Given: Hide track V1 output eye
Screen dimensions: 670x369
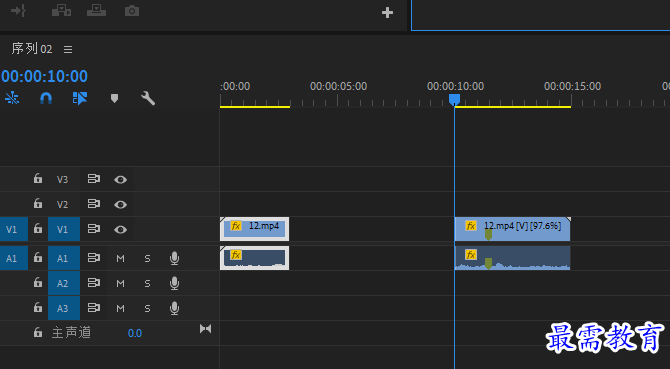Looking at the screenshot, I should (x=120, y=230).
